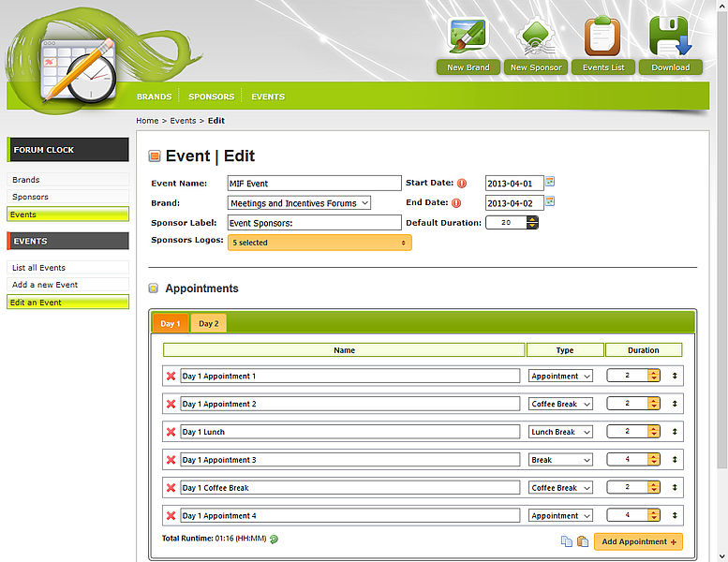Open the SPONSORS navigation menu
This screenshot has height=562, width=728.
pos(211,96)
